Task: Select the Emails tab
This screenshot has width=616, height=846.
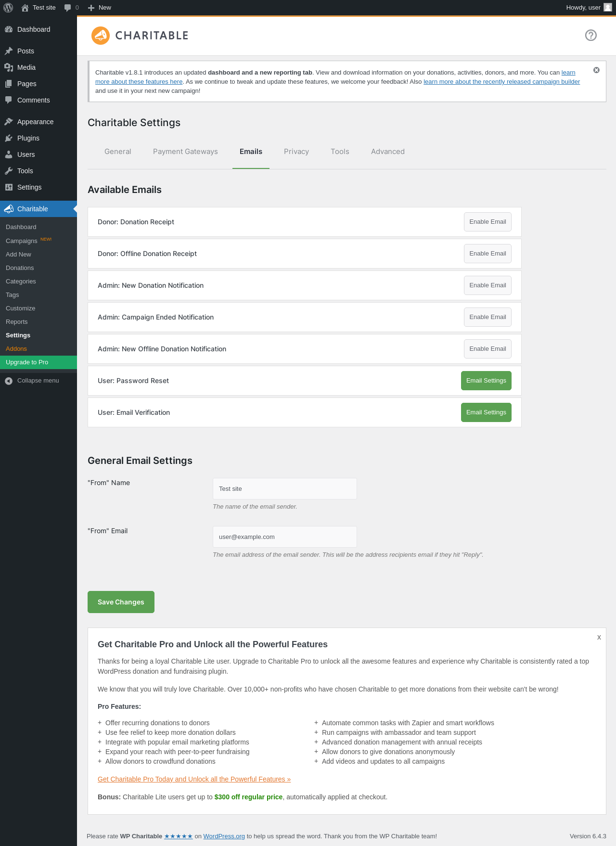Action: click(251, 152)
